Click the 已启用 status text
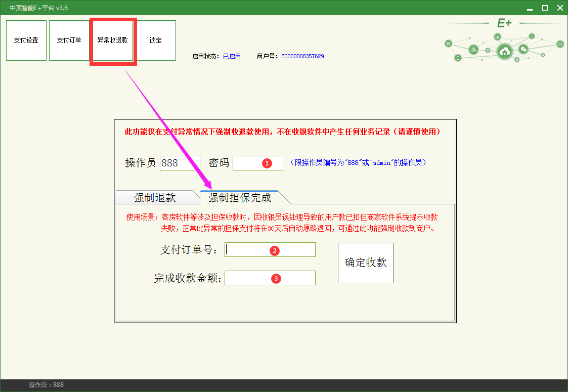The image size is (568, 392). coord(232,56)
